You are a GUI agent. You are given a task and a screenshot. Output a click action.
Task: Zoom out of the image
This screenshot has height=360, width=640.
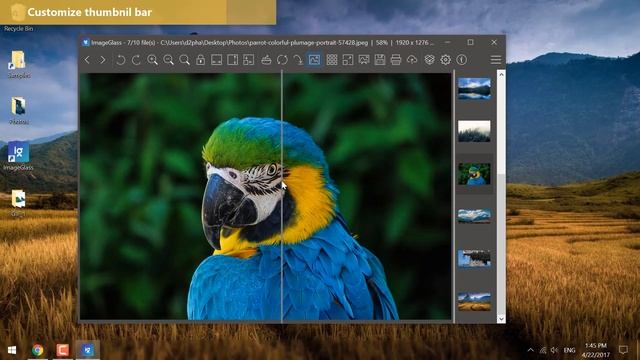click(x=169, y=60)
